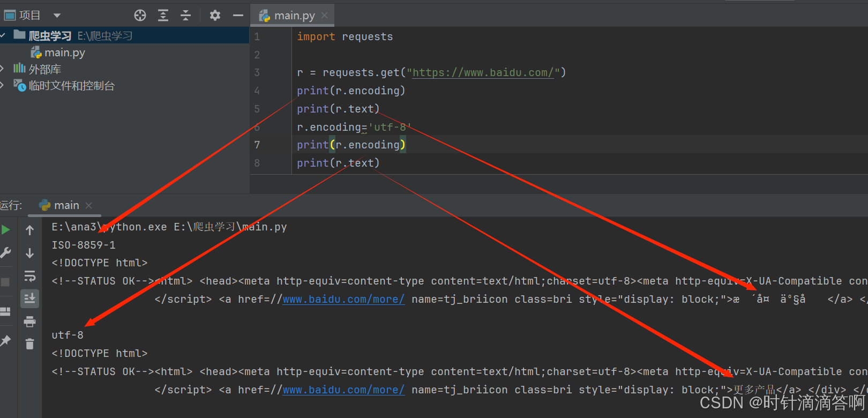
Task: Click the 运行 panel label
Action: (x=11, y=205)
